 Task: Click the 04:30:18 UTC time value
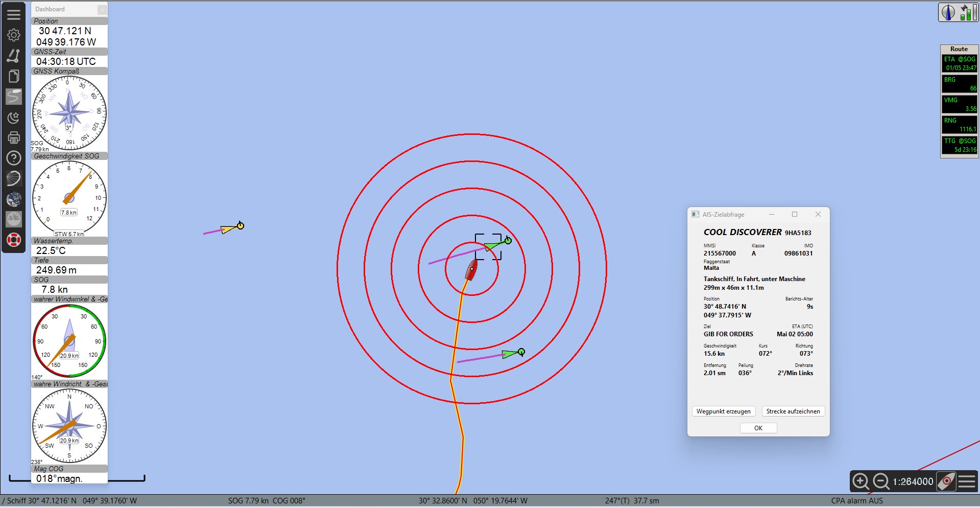tap(66, 61)
